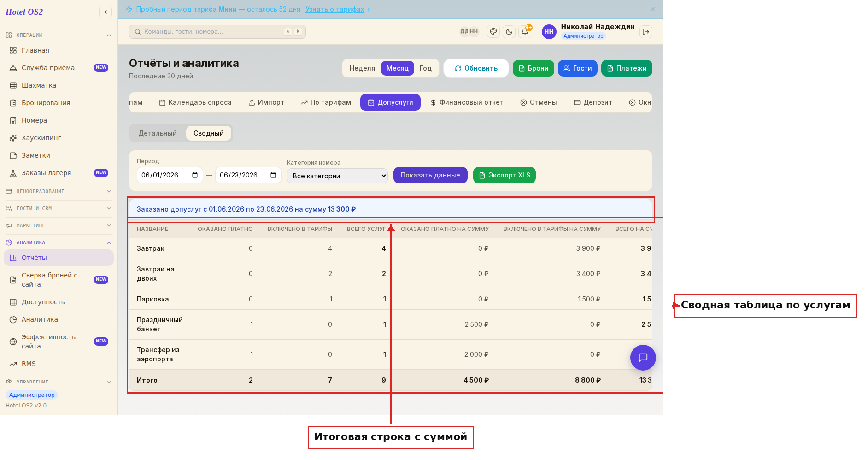Switch to Детальный view
Viewport: 868px width, 460px height.
click(158, 133)
